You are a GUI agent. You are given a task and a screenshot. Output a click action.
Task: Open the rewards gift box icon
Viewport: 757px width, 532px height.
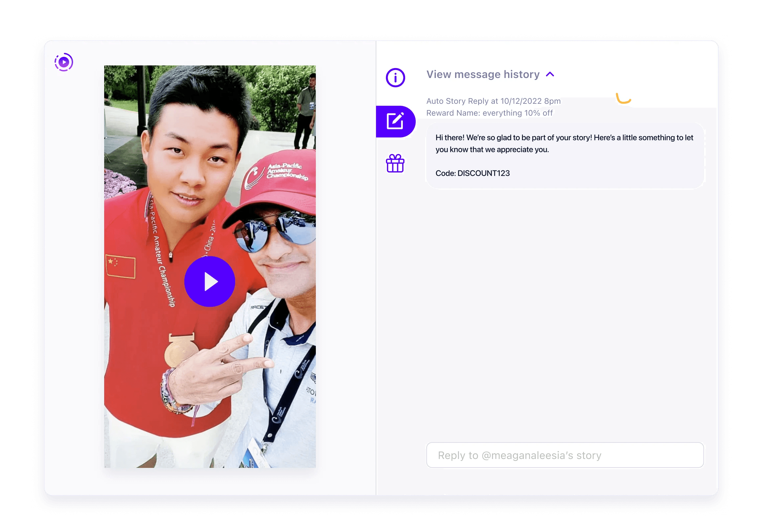tap(395, 164)
